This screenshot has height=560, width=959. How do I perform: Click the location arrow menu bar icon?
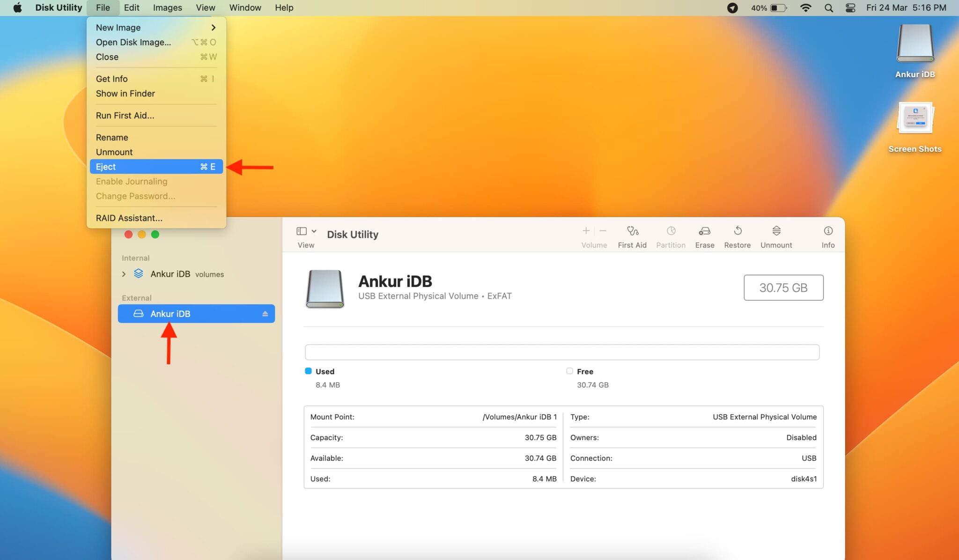732,8
